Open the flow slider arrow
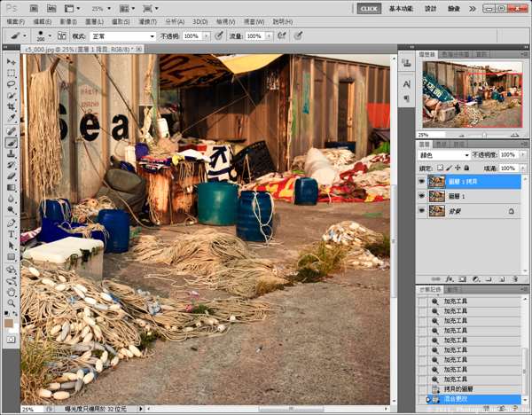 point(269,36)
